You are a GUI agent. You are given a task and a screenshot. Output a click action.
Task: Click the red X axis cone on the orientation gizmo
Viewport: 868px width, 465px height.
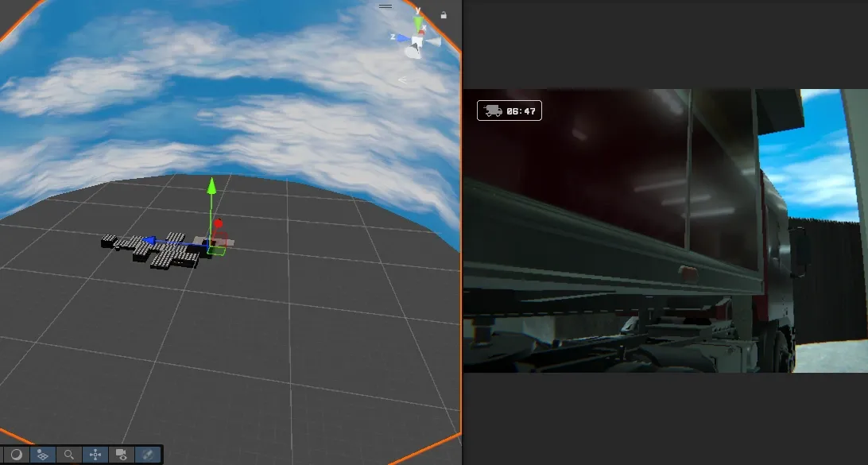[x=422, y=32]
